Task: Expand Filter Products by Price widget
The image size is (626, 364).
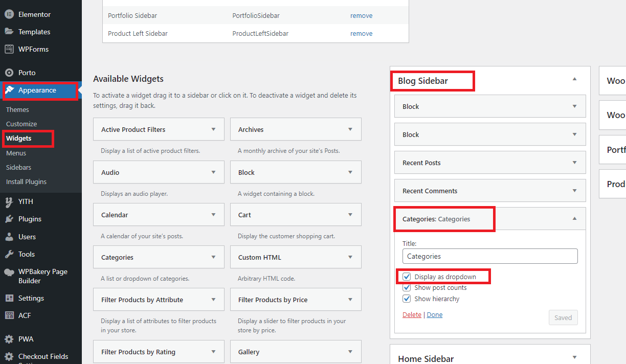Action: point(350,300)
